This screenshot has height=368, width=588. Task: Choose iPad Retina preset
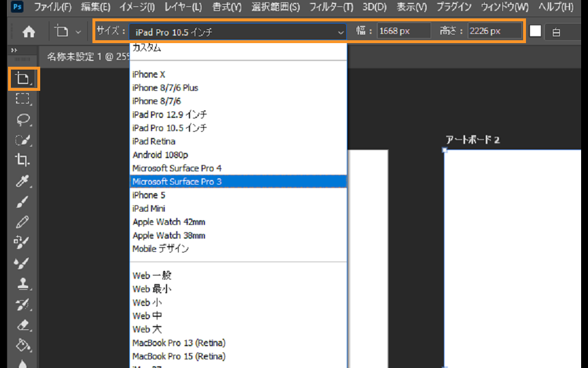click(x=238, y=141)
